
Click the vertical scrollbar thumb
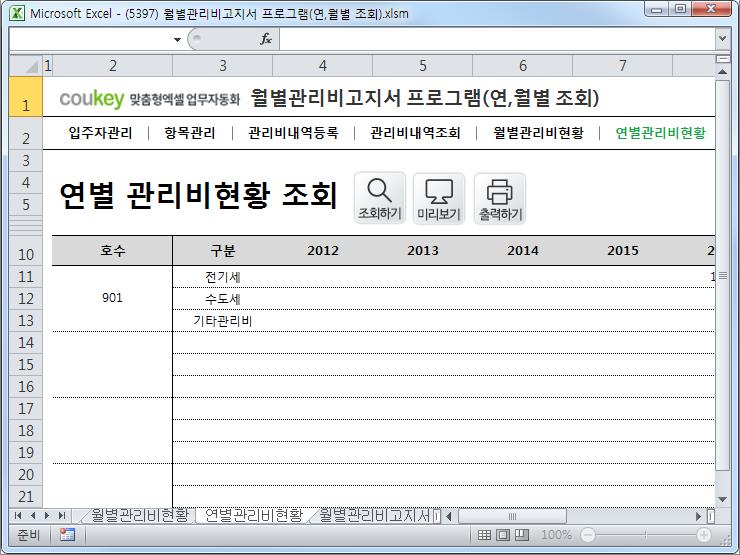(722, 275)
